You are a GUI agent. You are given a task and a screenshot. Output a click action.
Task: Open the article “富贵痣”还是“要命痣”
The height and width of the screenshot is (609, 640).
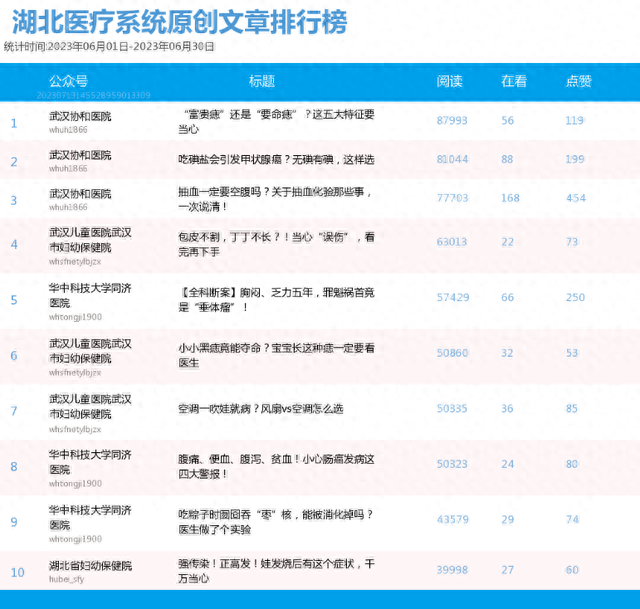[276, 122]
